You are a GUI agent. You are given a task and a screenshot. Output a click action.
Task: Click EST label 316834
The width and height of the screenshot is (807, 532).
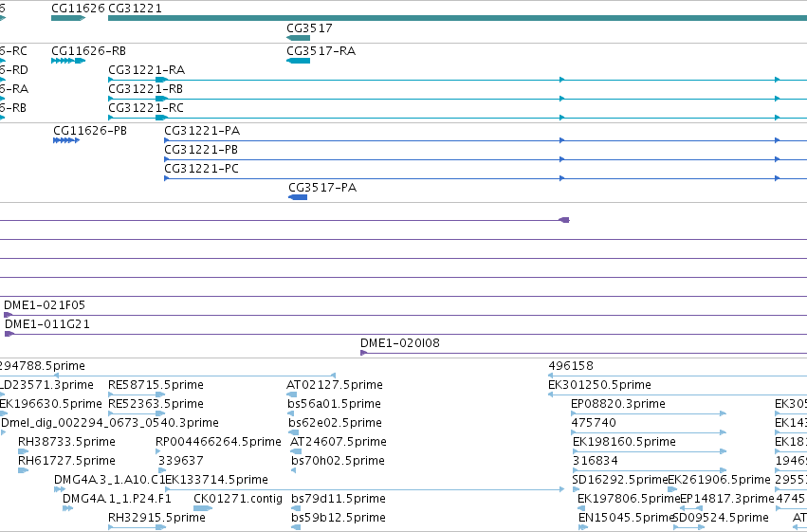[596, 461]
